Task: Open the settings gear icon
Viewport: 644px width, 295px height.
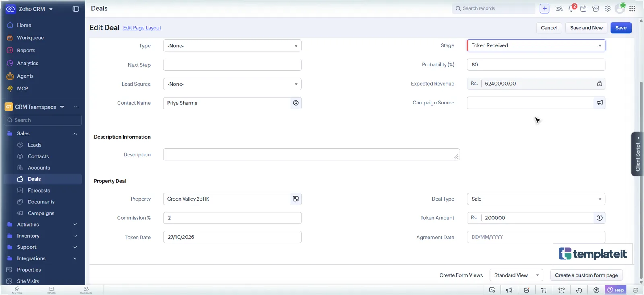Action: 607,8
